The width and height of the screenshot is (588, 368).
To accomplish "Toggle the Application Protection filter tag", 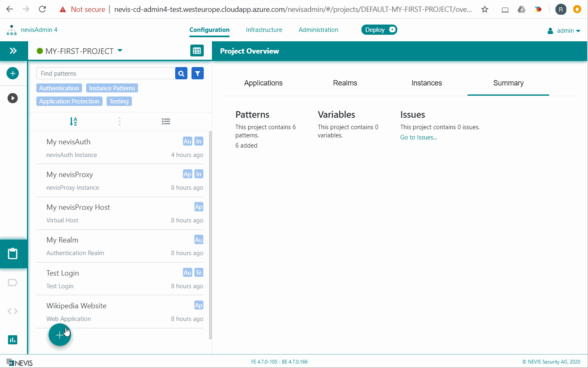I will (69, 101).
